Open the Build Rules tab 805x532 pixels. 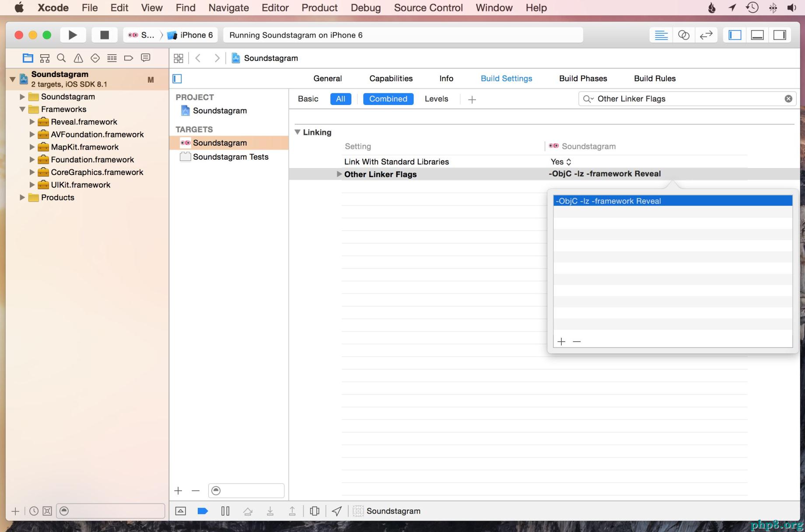655,79
